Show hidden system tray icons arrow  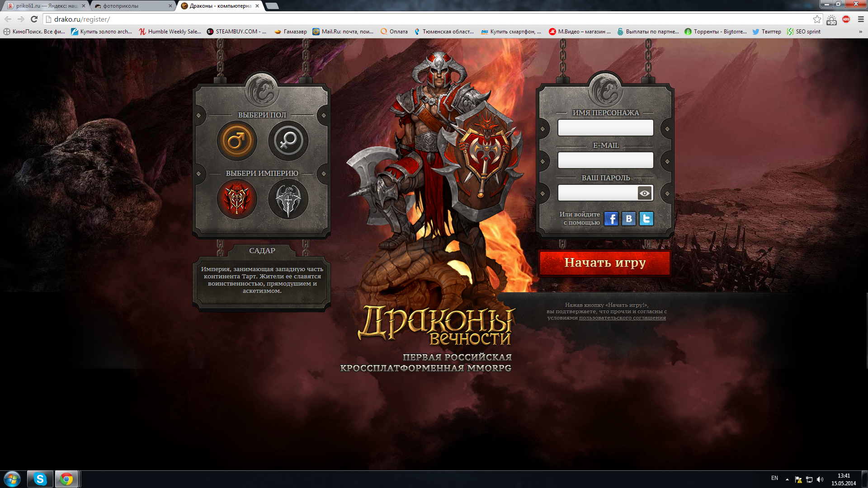pos(787,479)
